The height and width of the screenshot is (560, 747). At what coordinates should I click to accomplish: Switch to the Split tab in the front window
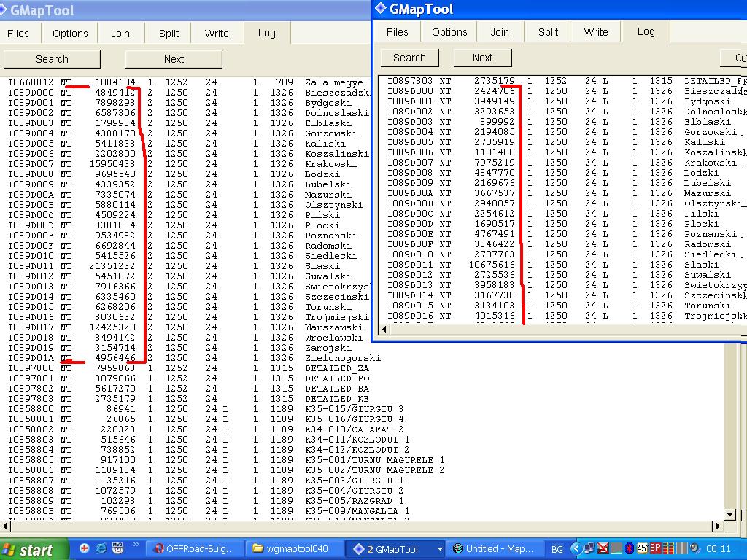[548, 32]
